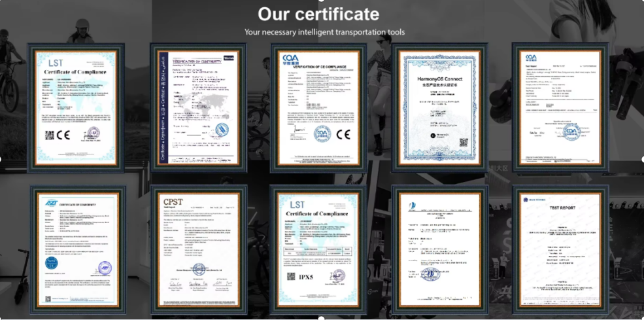This screenshot has height=320, width=644.
Task: Click the round blue stamp on the COA verification
Action: pos(322,134)
